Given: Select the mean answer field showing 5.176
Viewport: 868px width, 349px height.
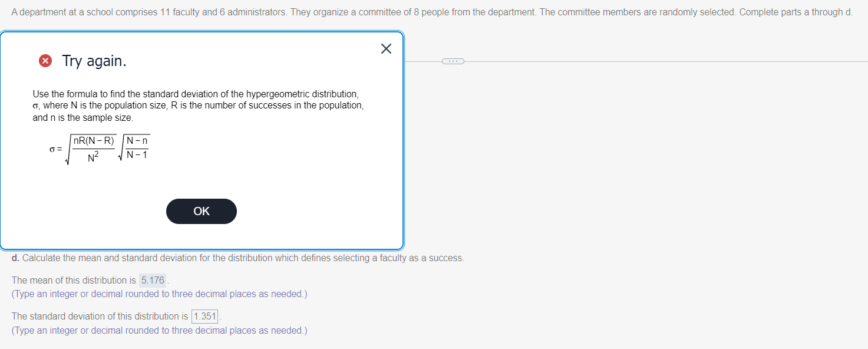Looking at the screenshot, I should [153, 280].
